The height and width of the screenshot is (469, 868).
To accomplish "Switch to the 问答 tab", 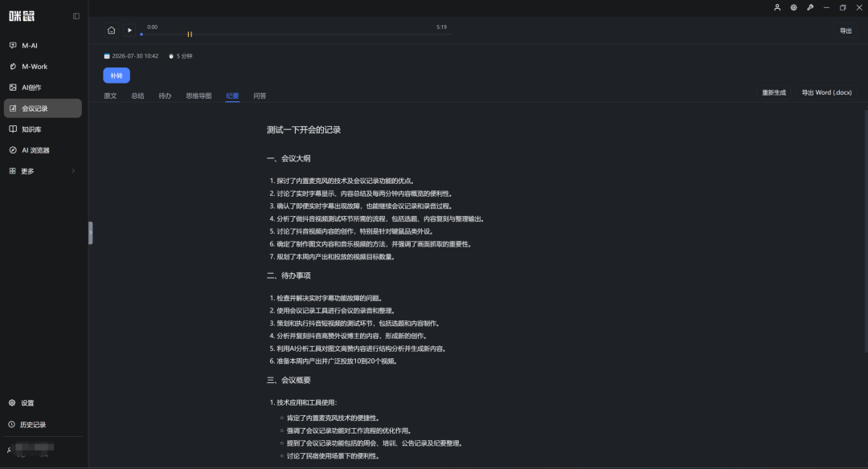I will pos(260,96).
